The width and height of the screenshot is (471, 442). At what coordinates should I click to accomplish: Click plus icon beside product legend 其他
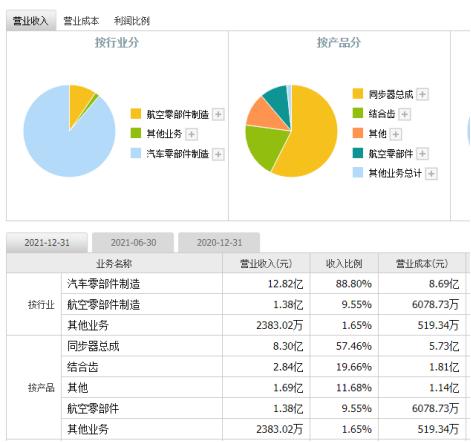(395, 134)
